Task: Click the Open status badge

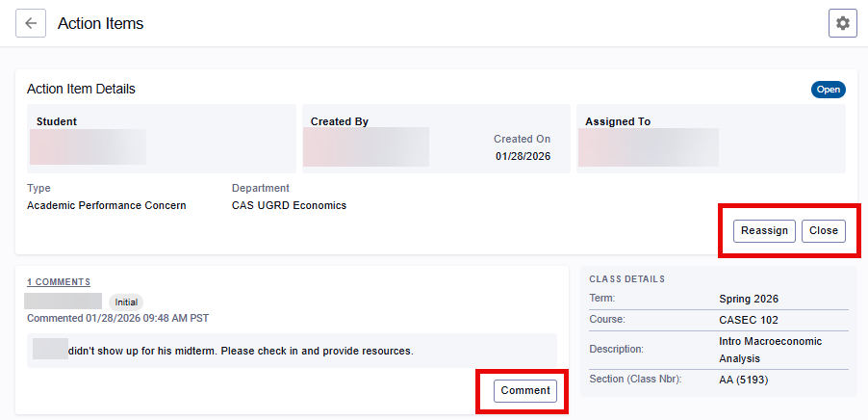Action: pos(828,90)
